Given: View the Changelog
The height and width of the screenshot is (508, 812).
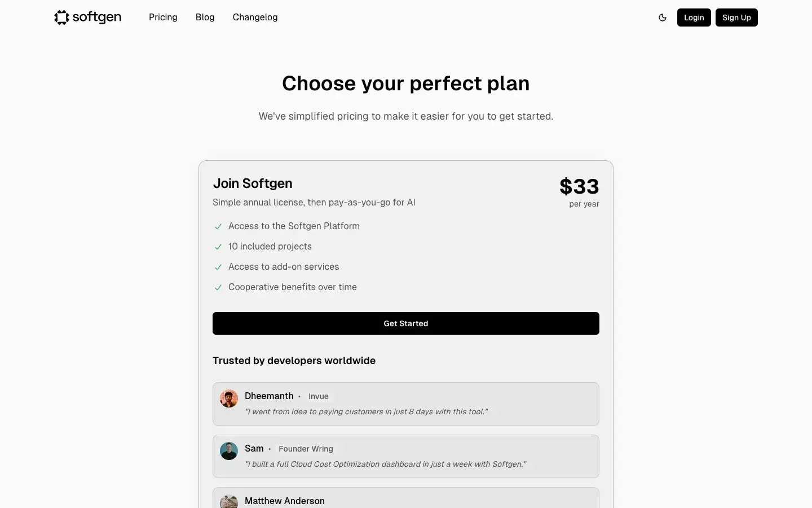Looking at the screenshot, I should coord(255,17).
